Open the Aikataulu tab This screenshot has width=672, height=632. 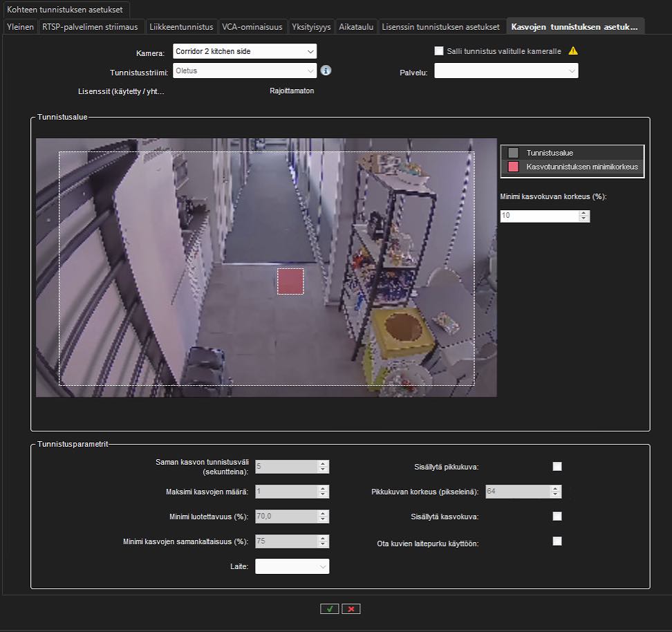tap(357, 27)
